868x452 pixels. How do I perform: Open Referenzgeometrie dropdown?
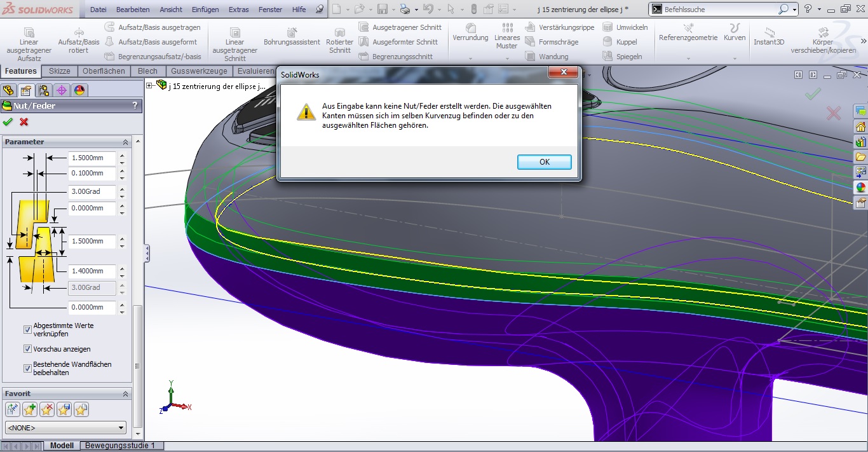pos(688,58)
